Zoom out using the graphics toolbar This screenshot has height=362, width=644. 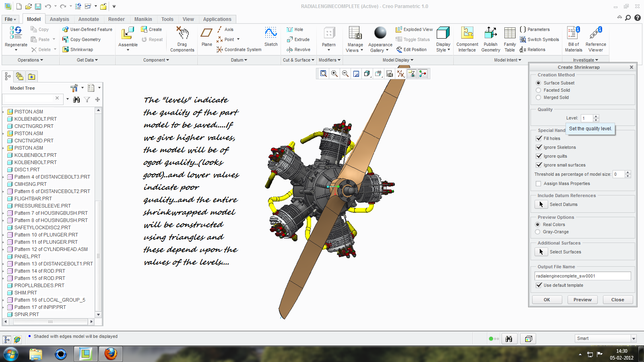point(345,74)
